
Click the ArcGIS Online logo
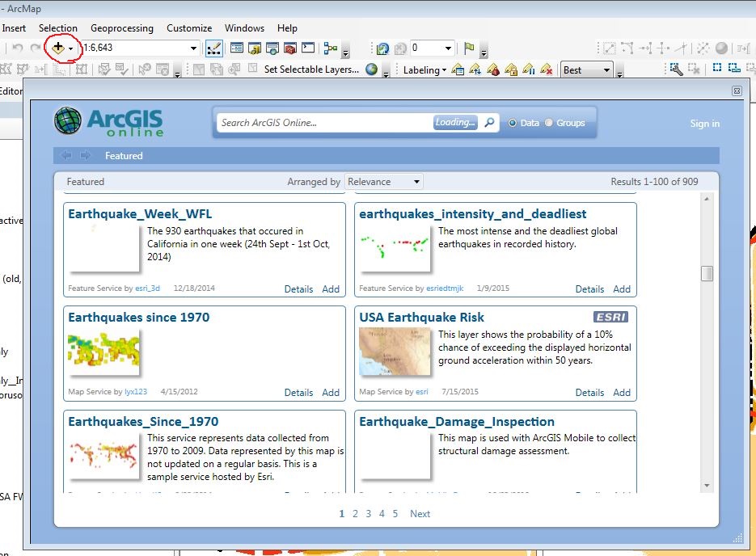tap(108, 121)
